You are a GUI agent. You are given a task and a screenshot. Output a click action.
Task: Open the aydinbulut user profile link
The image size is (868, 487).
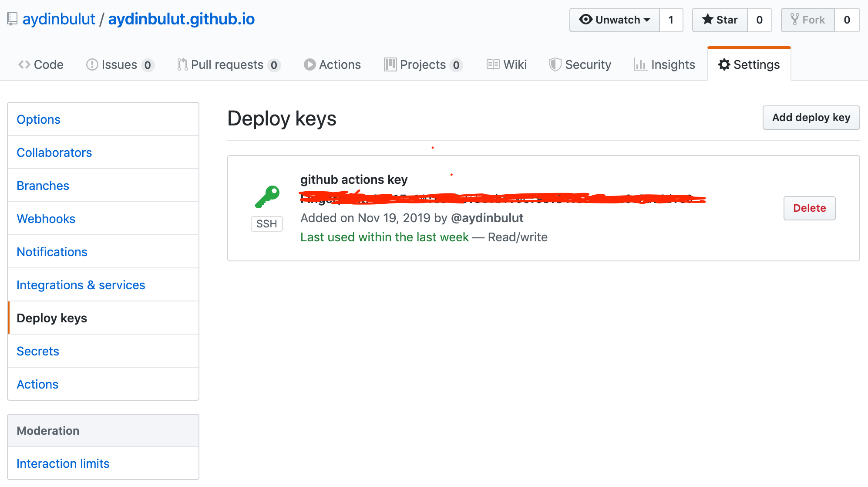(x=59, y=19)
